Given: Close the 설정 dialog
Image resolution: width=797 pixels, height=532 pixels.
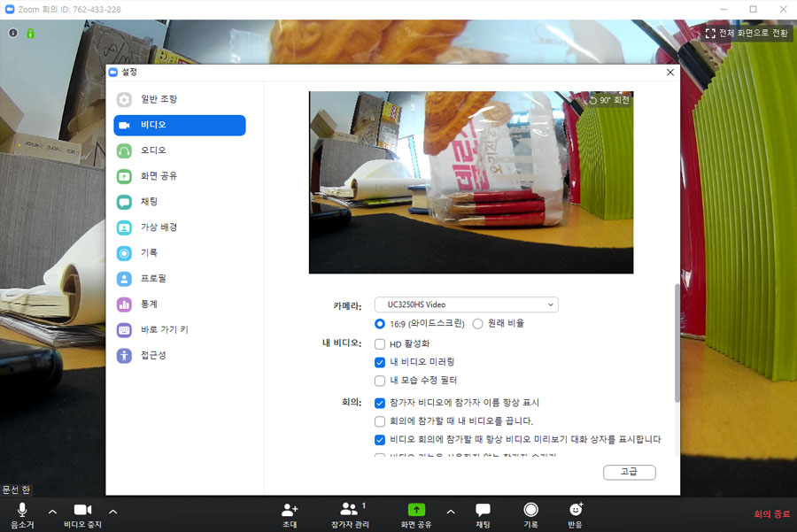Looking at the screenshot, I should [670, 73].
